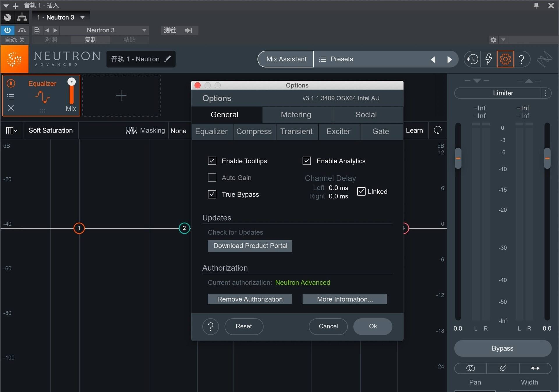The height and width of the screenshot is (392, 559).
Task: Go to previous preset arrow
Action: [433, 59]
